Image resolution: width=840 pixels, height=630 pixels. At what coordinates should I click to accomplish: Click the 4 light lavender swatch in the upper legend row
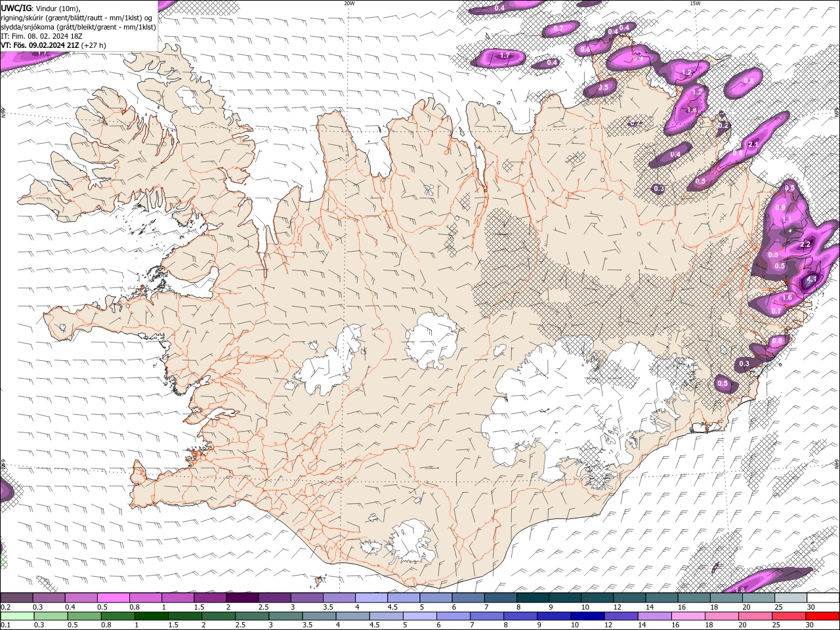coord(371,598)
